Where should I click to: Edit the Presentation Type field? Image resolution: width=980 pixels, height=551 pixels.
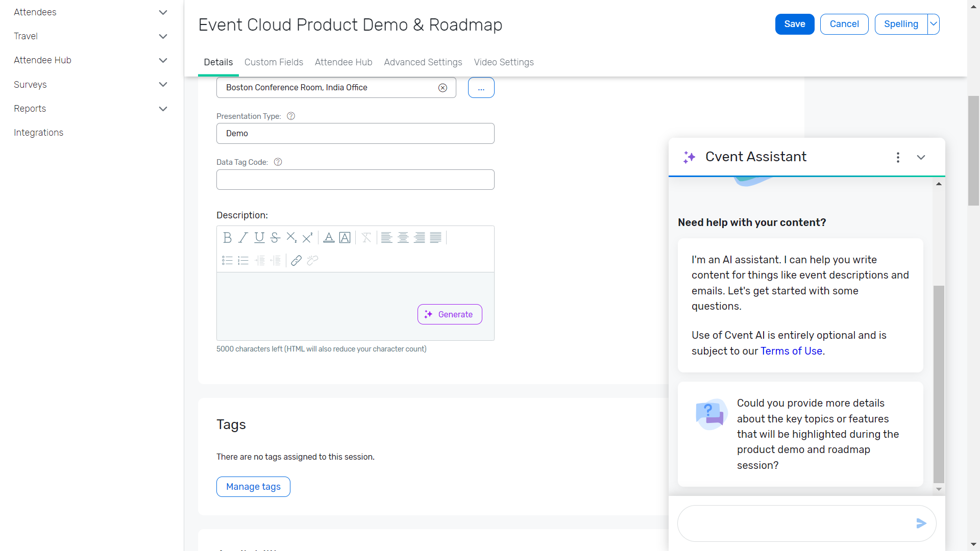pyautogui.click(x=355, y=134)
